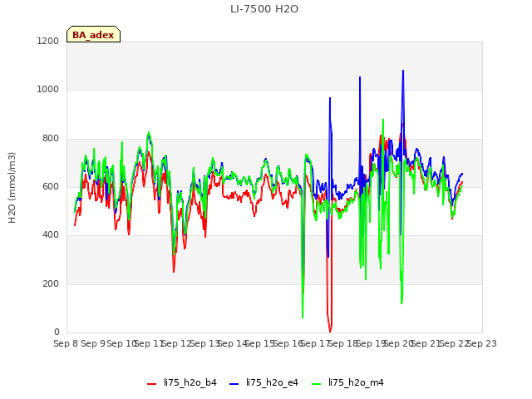
Task: Click the red li75_h2o_b4 legend swatch
Action: [x=151, y=384]
